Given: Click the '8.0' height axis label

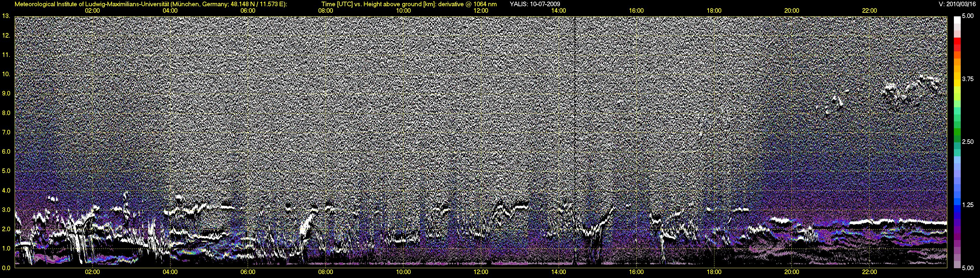Looking at the screenshot, I should [x=6, y=113].
